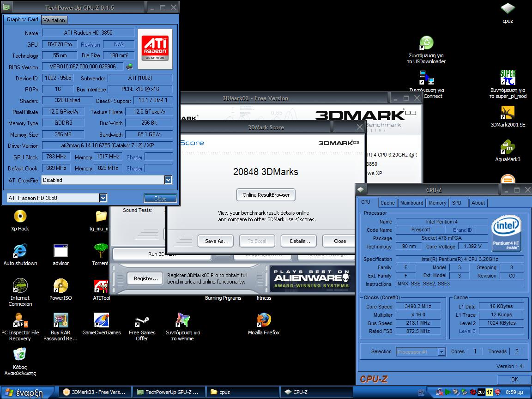The width and height of the screenshot is (532, 399).
Task: Click the disconnected network tray icon
Action: coord(439,392)
